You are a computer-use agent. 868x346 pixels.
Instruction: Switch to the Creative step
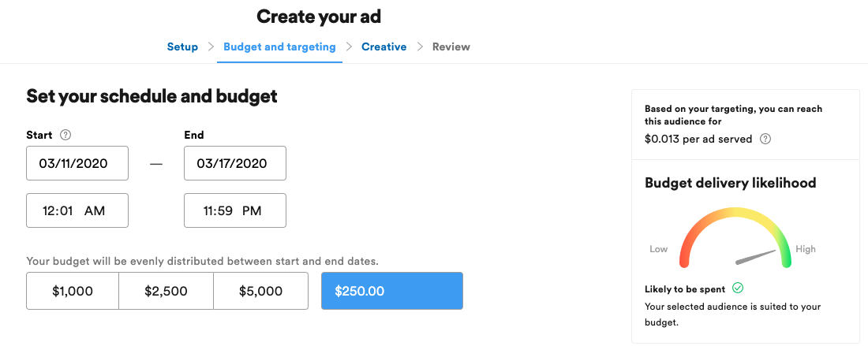(384, 47)
